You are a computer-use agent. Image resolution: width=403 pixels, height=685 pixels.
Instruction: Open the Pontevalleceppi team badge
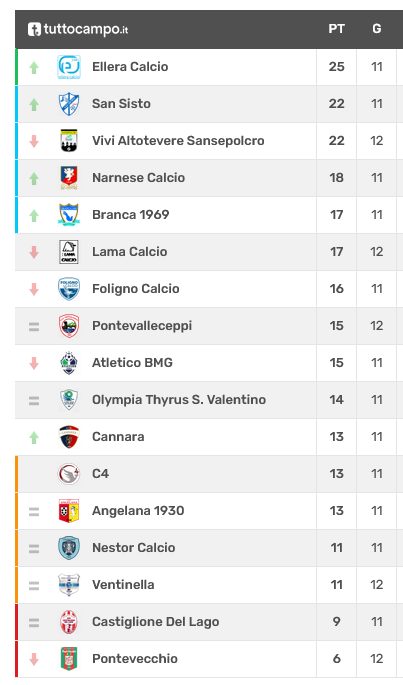[69, 325]
